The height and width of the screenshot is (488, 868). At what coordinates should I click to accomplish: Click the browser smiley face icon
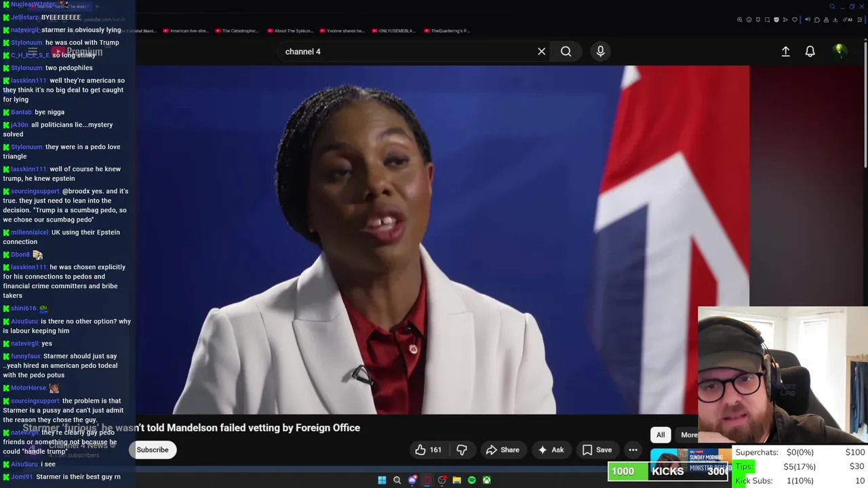pos(749,20)
